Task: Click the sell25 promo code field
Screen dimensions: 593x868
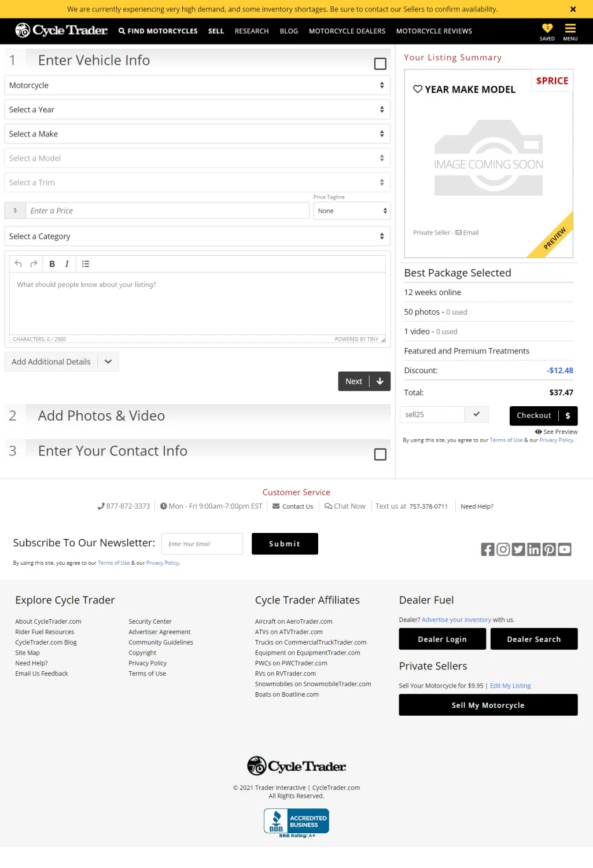Action: [432, 414]
